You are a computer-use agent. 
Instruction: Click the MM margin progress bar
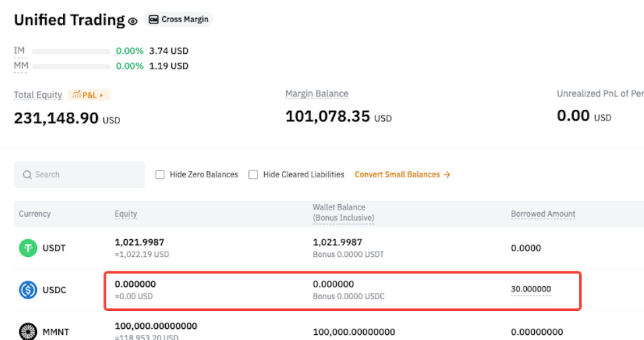tap(71, 66)
